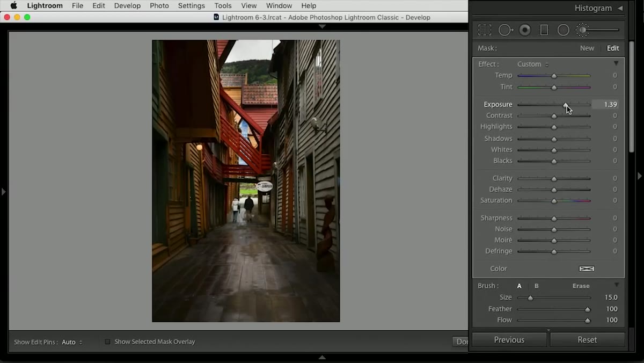The height and width of the screenshot is (363, 644).
Task: Open the Develop menu
Action: click(127, 6)
